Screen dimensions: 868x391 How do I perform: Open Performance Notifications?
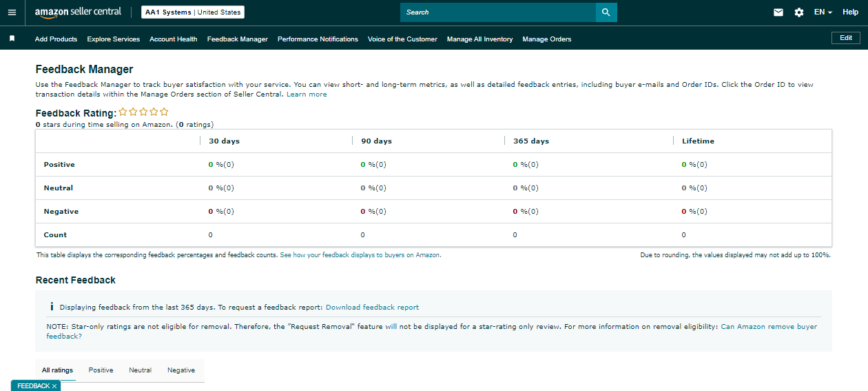coord(318,39)
